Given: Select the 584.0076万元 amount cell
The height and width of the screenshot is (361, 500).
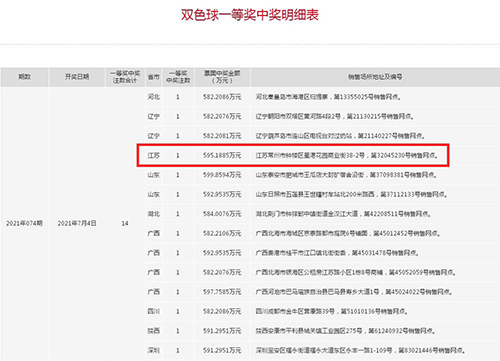Looking at the screenshot, I should pos(222,214).
